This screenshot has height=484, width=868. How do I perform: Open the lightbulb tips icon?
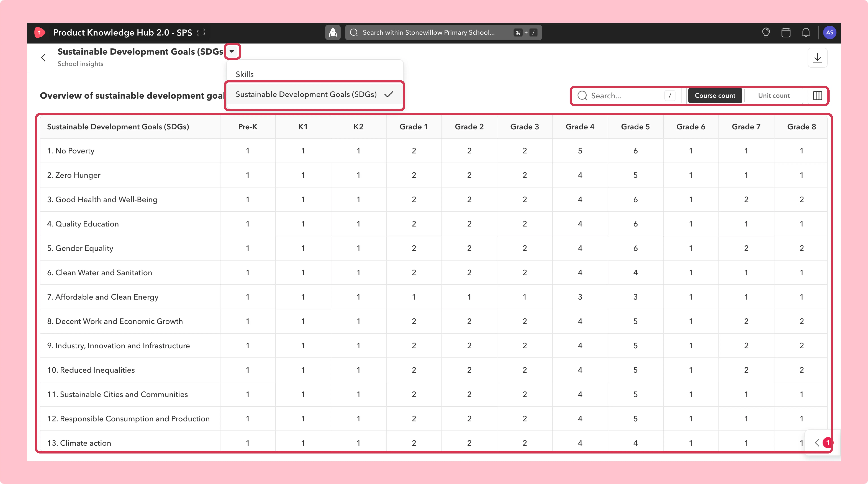pyautogui.click(x=766, y=32)
